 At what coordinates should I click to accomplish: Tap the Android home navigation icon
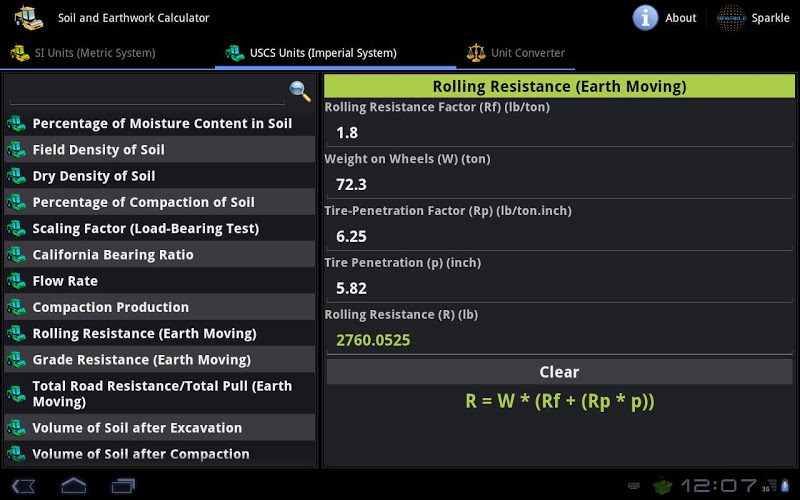pyautogui.click(x=73, y=486)
